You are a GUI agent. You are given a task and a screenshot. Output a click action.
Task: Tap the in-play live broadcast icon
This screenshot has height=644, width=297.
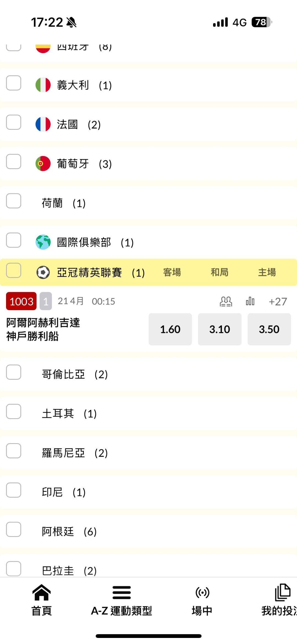click(x=202, y=593)
